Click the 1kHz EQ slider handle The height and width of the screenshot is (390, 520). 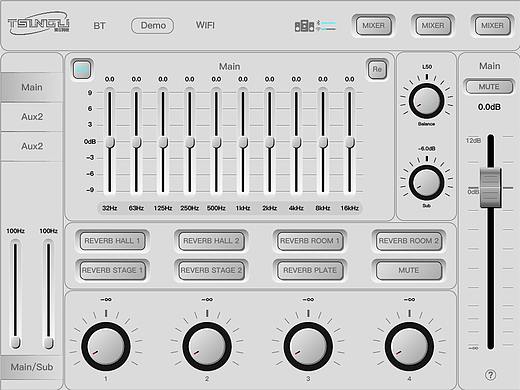[x=243, y=142]
